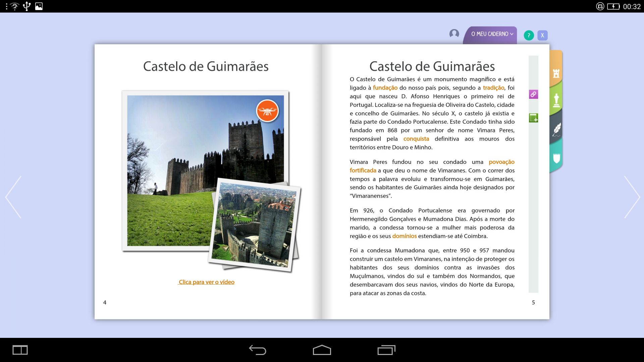Click the highlighted word 'conquista'

416,139
